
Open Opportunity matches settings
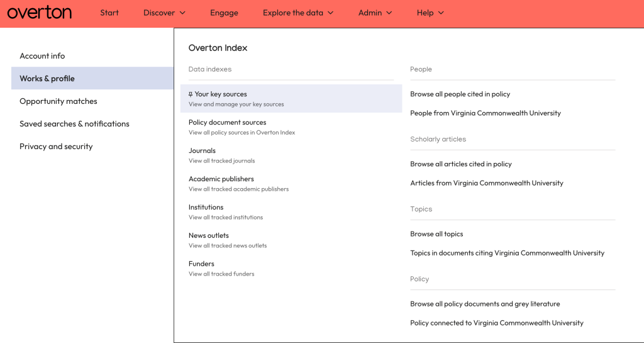58,101
